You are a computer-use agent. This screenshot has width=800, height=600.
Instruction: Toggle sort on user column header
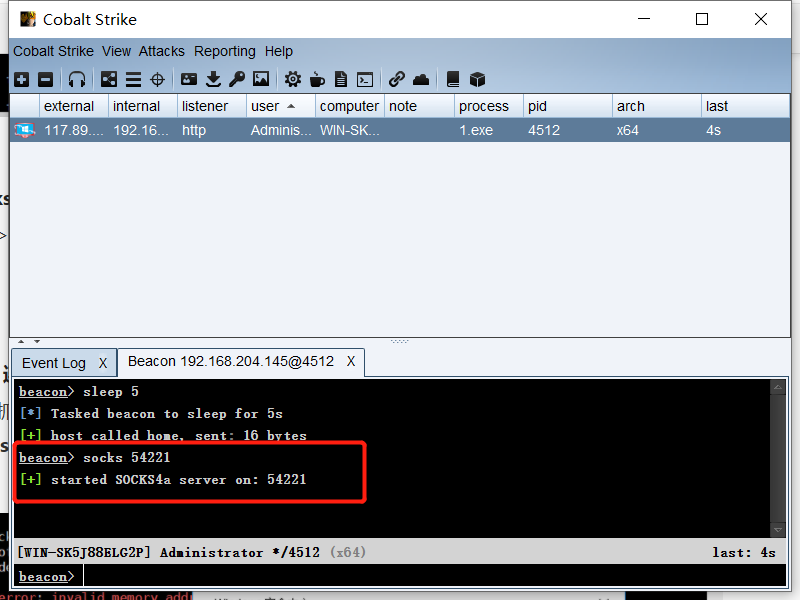click(x=281, y=106)
